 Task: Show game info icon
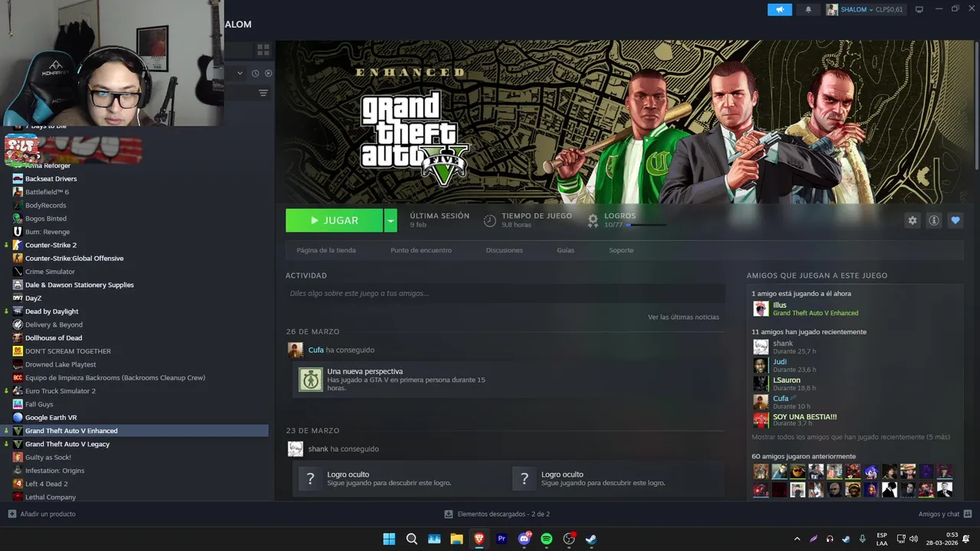coord(934,220)
